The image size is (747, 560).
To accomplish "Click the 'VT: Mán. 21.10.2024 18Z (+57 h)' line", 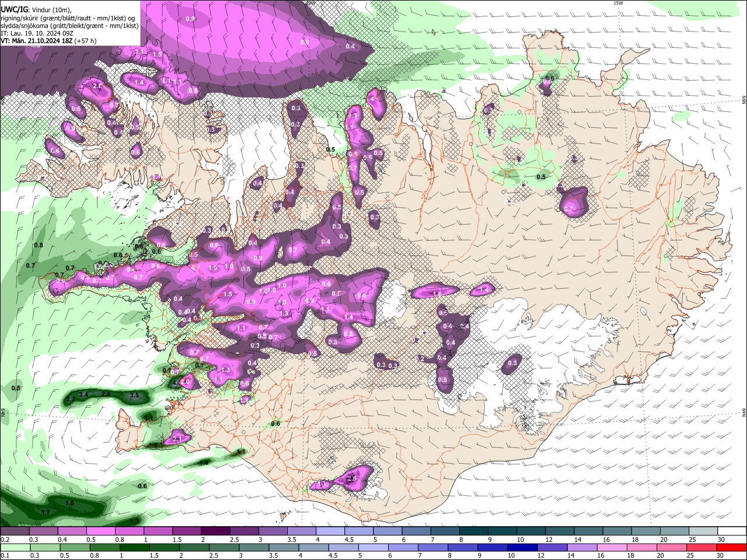I will tap(48, 41).
